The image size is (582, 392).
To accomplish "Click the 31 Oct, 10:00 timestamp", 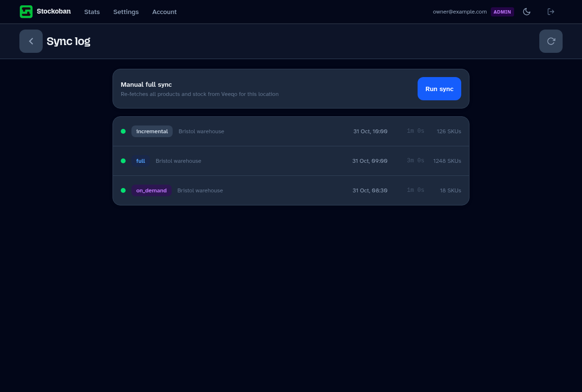I will click(x=371, y=131).
